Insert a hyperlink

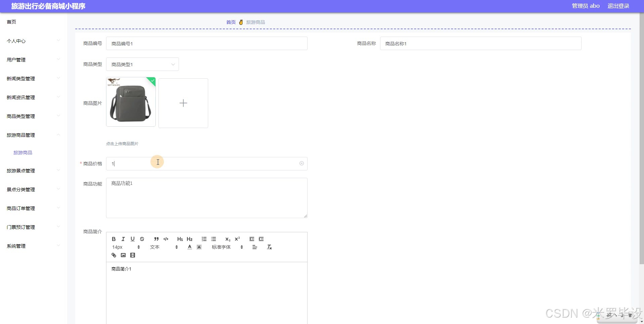[x=113, y=255]
